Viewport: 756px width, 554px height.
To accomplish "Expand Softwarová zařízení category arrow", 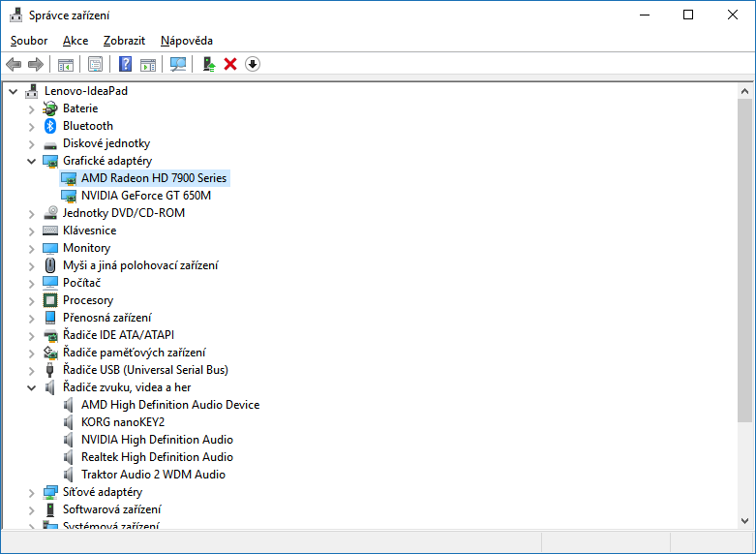I will click(31, 510).
